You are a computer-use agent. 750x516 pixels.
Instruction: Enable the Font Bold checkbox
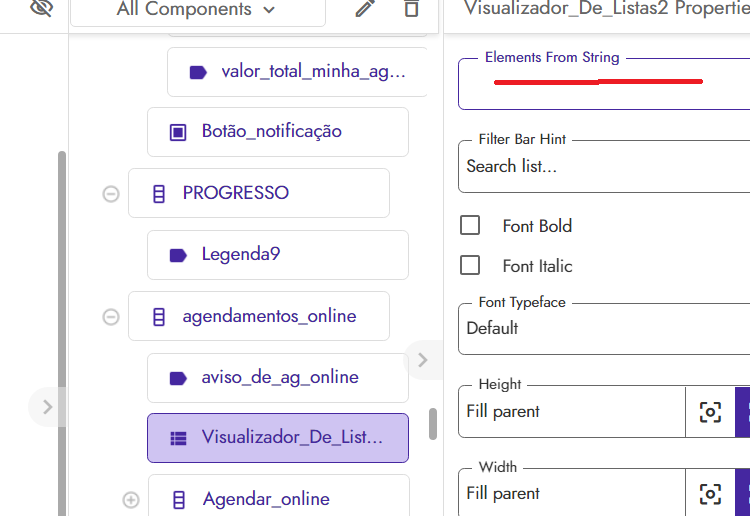tap(470, 226)
